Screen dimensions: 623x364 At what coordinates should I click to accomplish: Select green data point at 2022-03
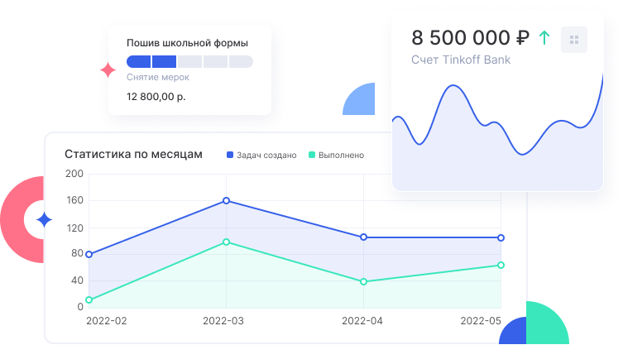tap(226, 242)
